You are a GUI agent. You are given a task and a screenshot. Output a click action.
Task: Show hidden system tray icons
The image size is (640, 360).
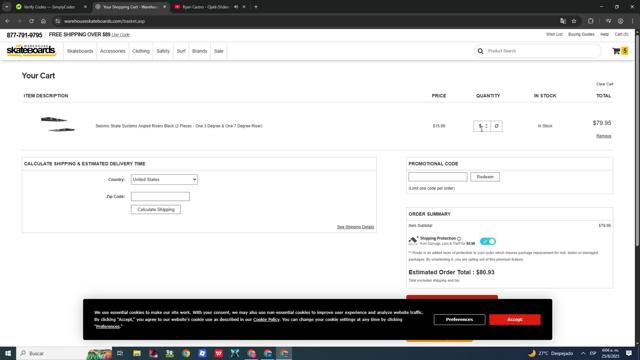583,353
